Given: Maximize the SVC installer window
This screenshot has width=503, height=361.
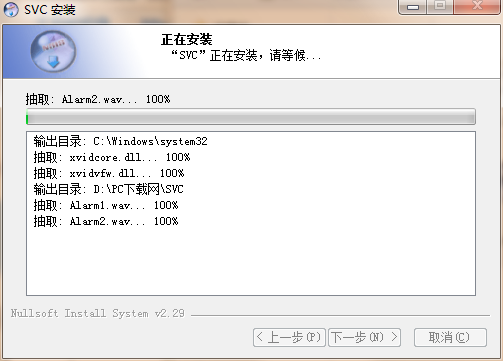Looking at the screenshot, I should pyautogui.click(x=440, y=7).
